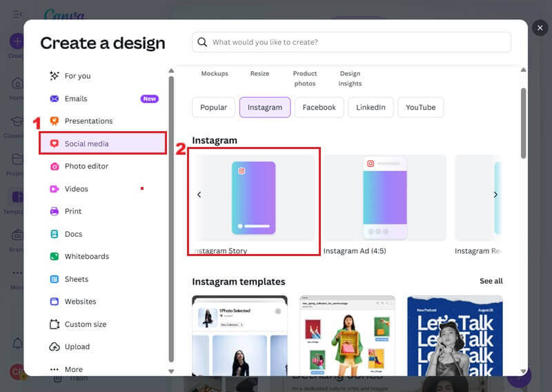Click the Sheets grid icon

(55, 279)
